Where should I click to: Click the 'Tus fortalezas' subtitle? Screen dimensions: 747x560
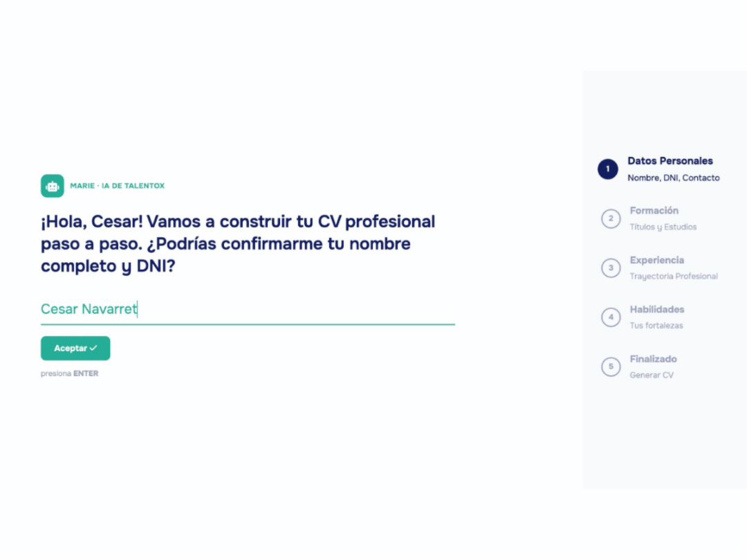(656, 326)
